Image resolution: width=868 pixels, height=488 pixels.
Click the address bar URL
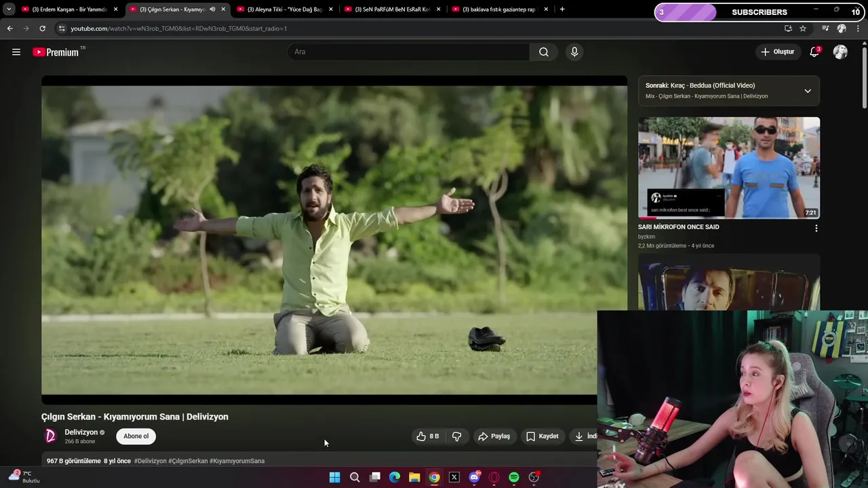pos(179,28)
